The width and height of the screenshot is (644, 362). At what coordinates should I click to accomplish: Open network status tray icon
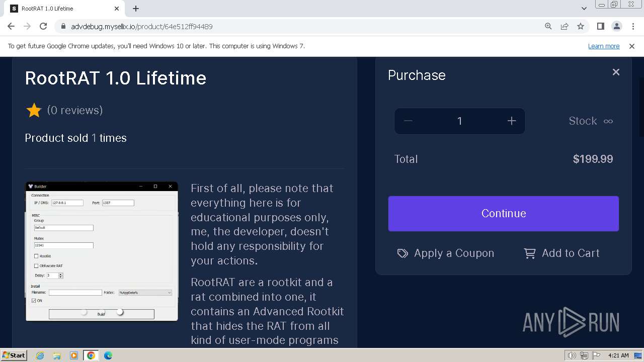584,355
